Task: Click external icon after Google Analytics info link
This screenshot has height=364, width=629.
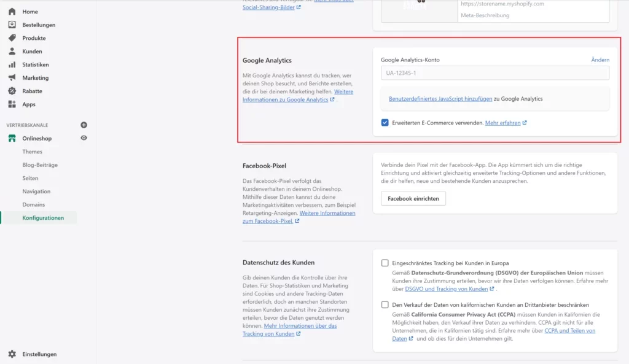Action: pos(332,99)
